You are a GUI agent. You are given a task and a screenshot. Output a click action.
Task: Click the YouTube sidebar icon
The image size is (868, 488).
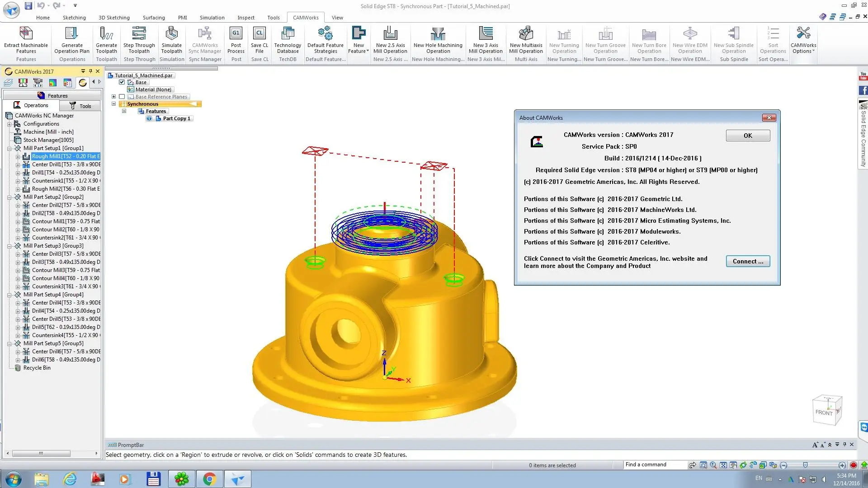[863, 76]
